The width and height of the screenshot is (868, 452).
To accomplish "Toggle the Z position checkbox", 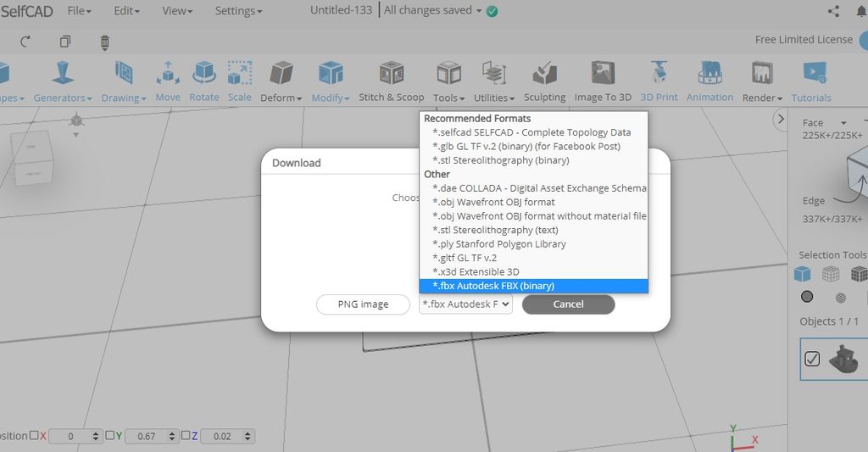I will pyautogui.click(x=186, y=435).
